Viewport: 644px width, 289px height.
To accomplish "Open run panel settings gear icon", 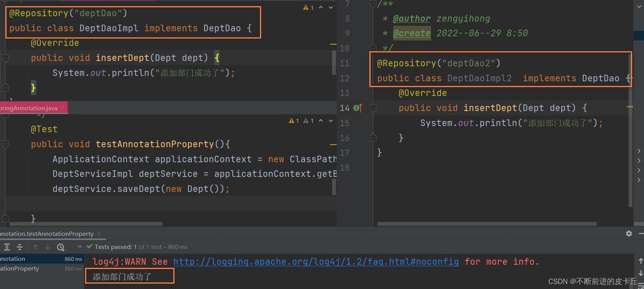I will coord(629,234).
